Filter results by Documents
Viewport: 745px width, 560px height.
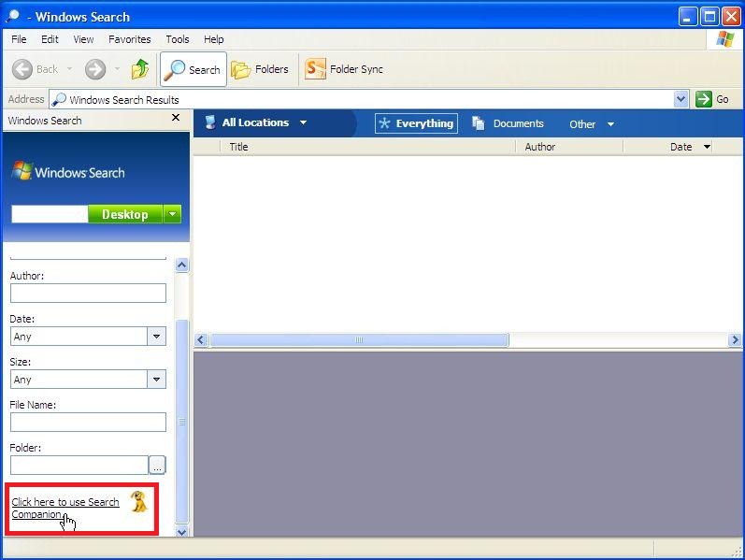508,123
